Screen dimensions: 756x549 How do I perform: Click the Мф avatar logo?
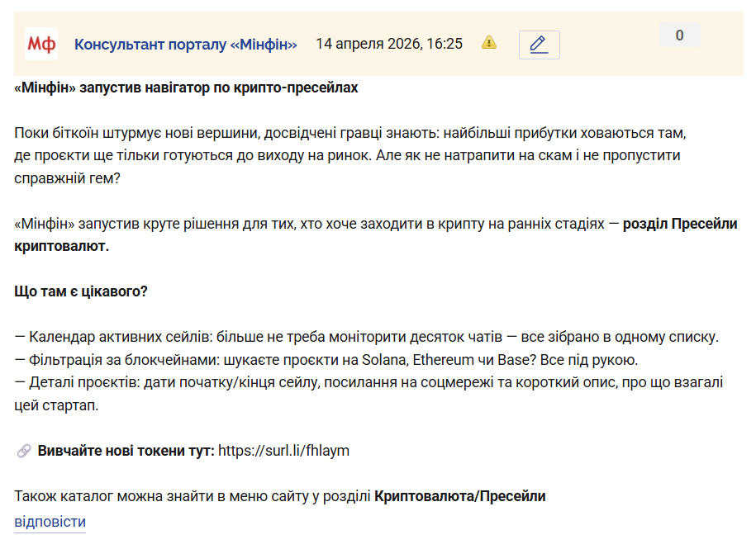(x=41, y=44)
